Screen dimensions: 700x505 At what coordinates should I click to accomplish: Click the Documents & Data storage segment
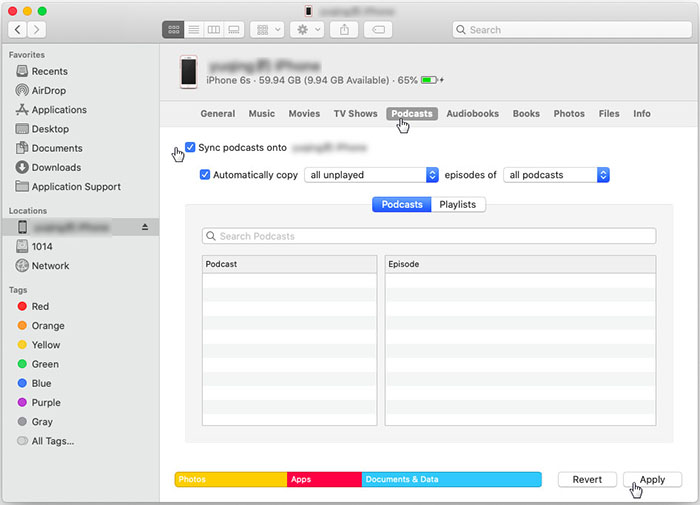[x=451, y=479]
